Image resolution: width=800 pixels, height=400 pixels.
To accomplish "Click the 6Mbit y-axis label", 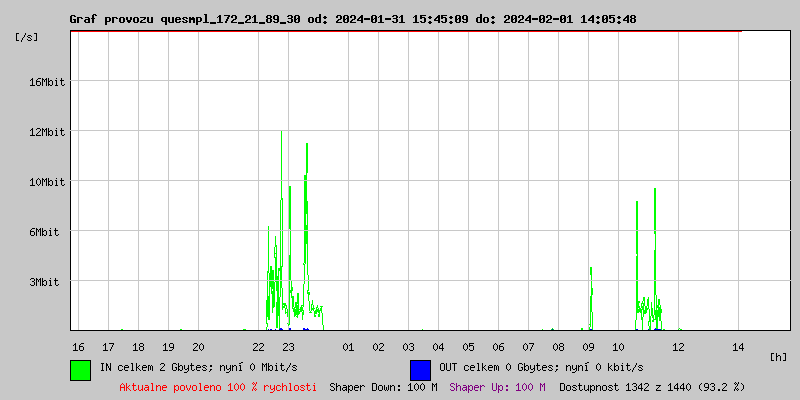I will tap(46, 232).
